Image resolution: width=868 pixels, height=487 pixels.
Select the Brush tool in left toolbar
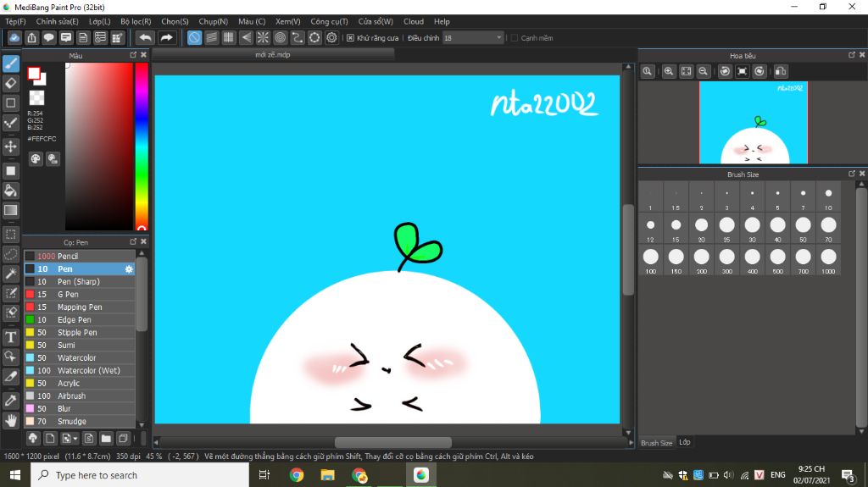coord(11,64)
